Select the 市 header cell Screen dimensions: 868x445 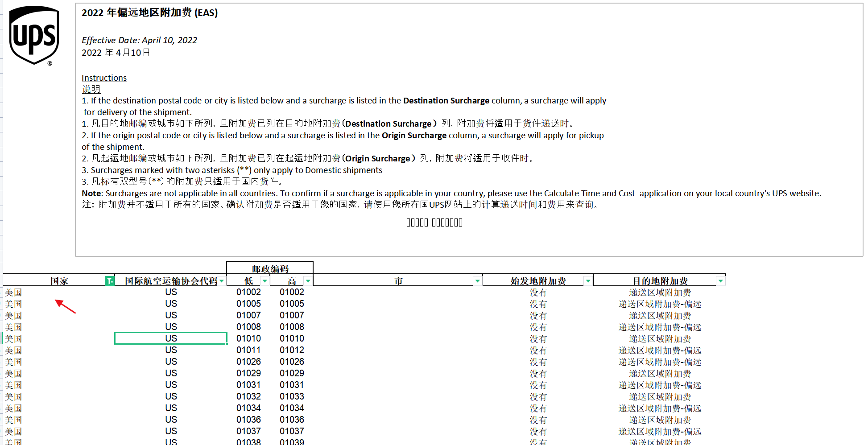(x=398, y=281)
